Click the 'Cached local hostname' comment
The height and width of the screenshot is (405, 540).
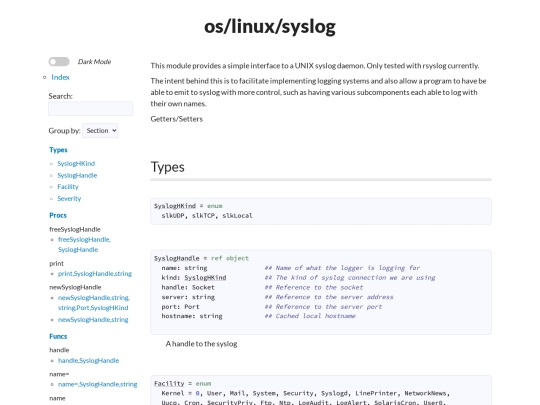[310, 316]
